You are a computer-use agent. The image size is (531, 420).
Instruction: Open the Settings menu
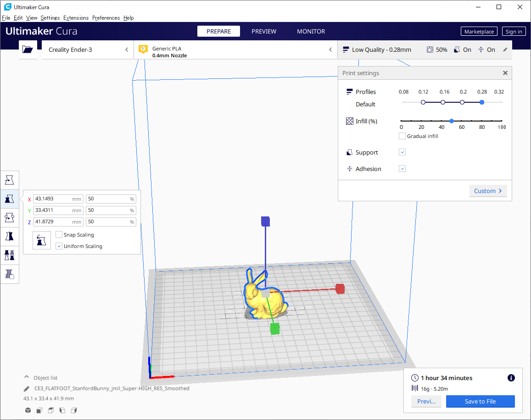[50, 18]
